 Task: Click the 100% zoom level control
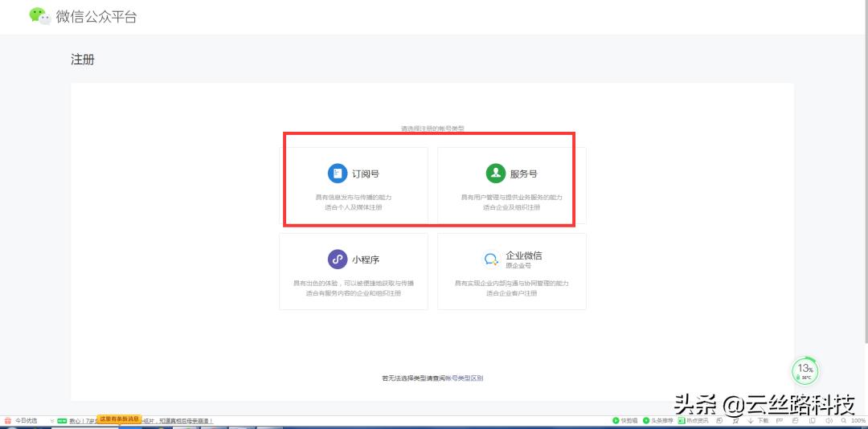coord(858,421)
